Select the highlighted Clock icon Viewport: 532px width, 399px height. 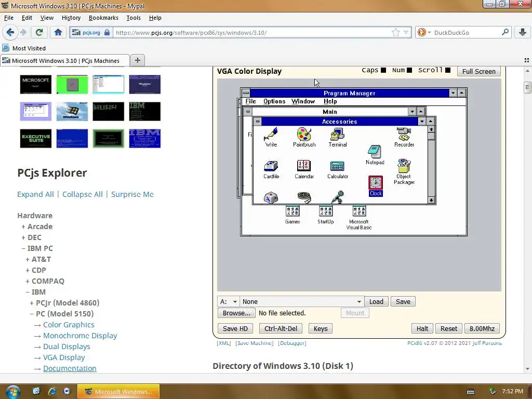(376, 186)
